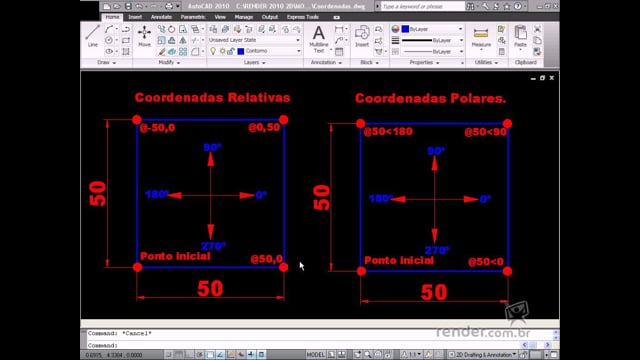
Task: Click the Save icon in quick access toolbar
Action: tap(128, 6)
